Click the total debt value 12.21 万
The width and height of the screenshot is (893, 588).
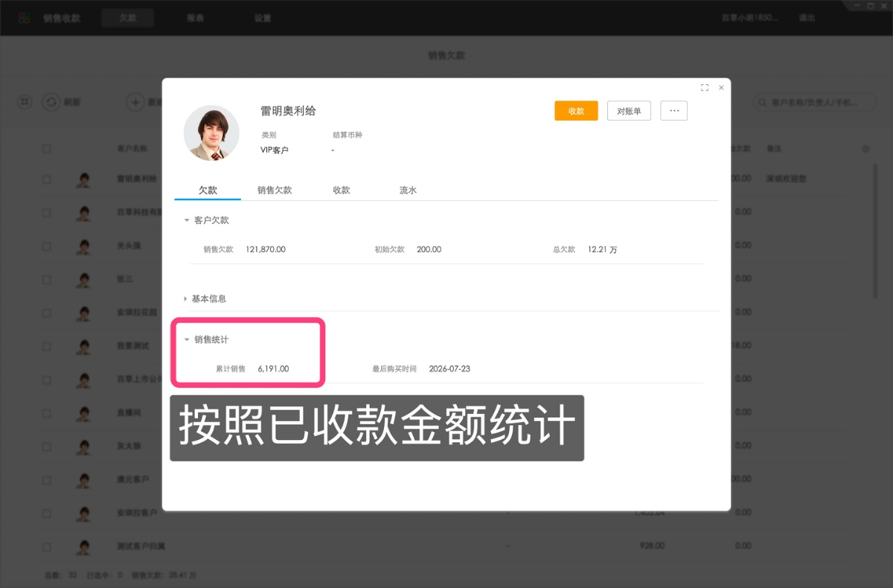pos(602,249)
